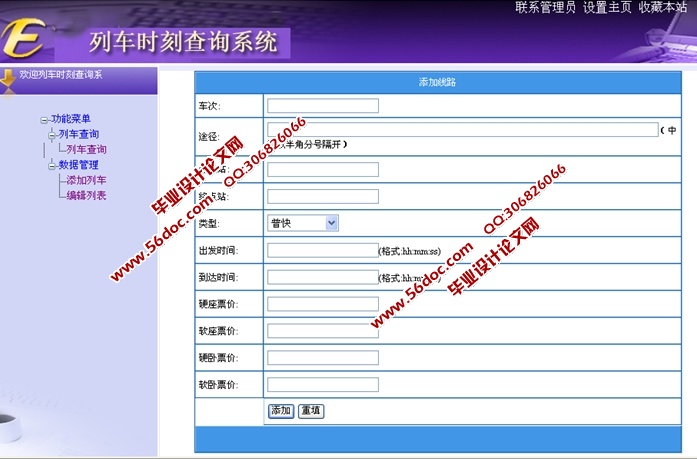This screenshot has height=459, width=697.
Task: Click the 收藏本站 link
Action: click(663, 7)
